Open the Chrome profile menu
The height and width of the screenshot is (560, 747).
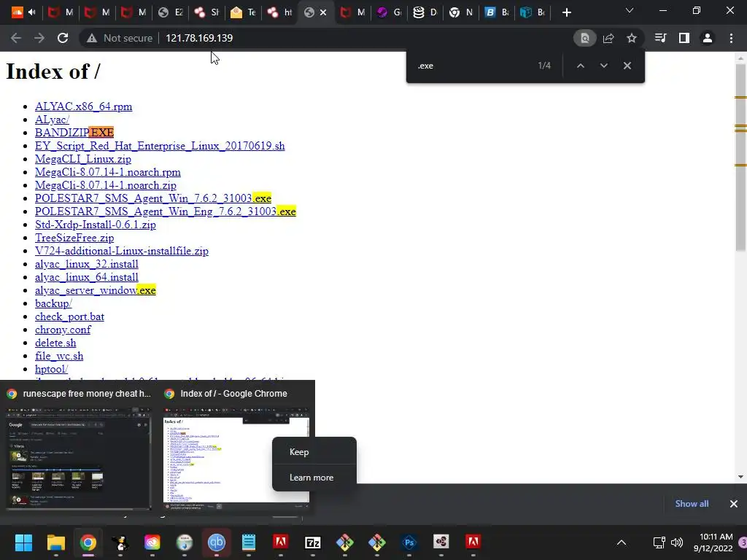tap(708, 38)
